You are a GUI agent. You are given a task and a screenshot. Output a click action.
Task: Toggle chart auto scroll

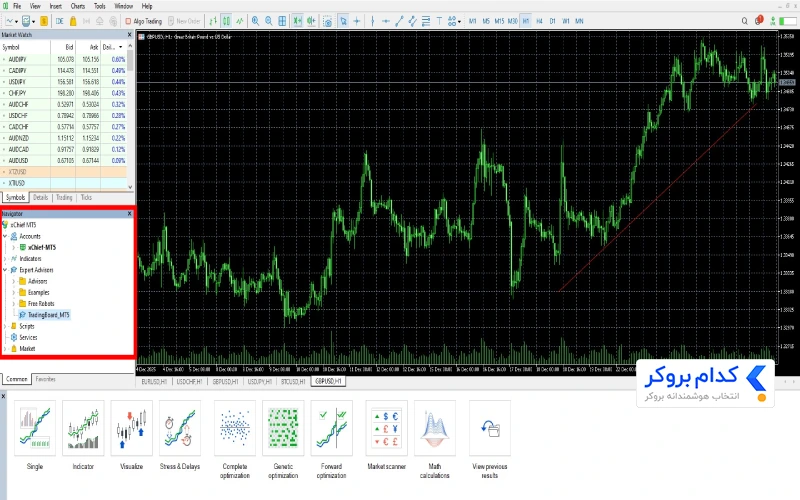tap(297, 21)
